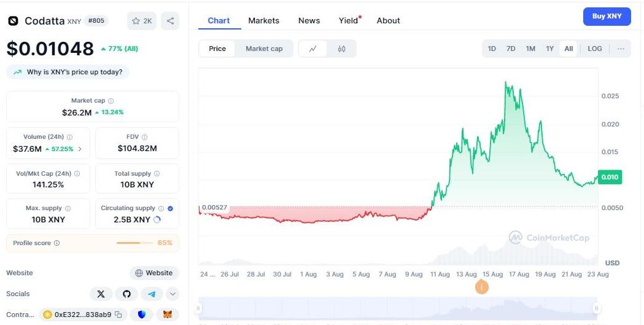Expand Volume (24h) details arrow
The height and width of the screenshot is (325, 644).
click(80, 149)
